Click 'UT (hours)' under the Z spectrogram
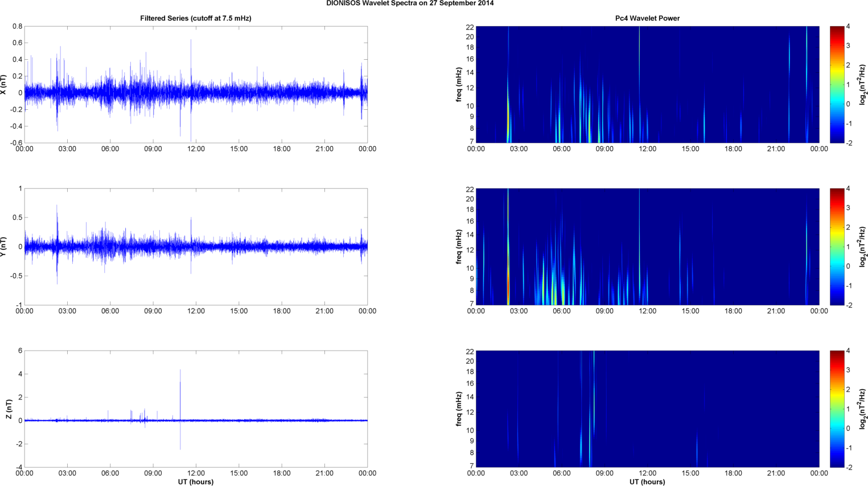This screenshot has width=868, height=486. pos(647,482)
